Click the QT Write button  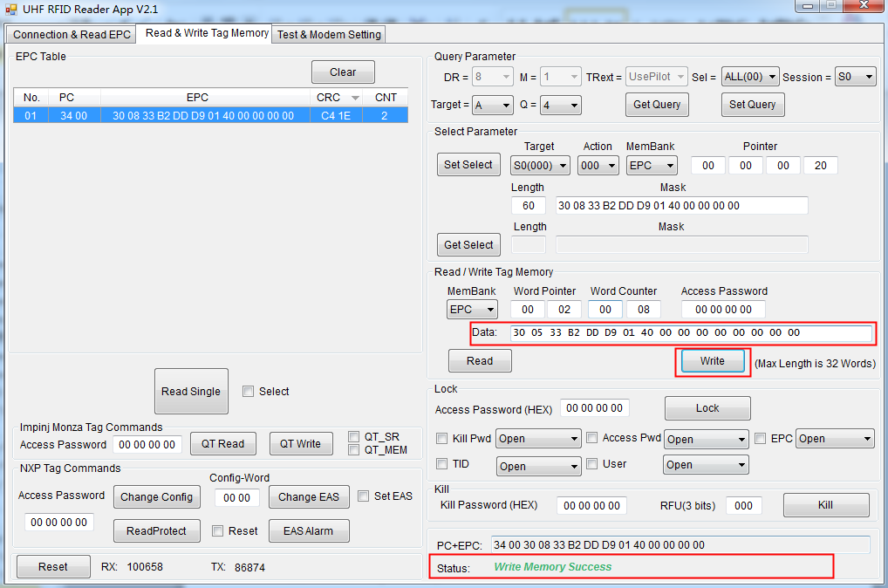[300, 444]
